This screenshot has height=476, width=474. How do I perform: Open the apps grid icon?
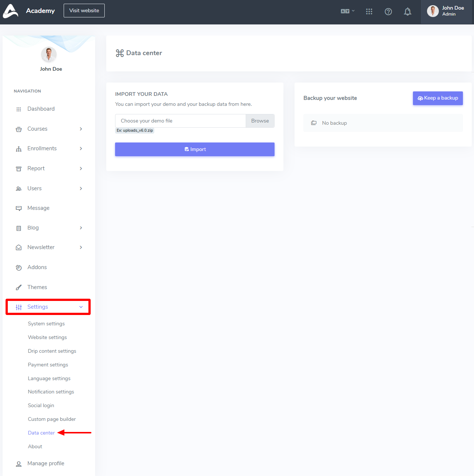(x=369, y=11)
